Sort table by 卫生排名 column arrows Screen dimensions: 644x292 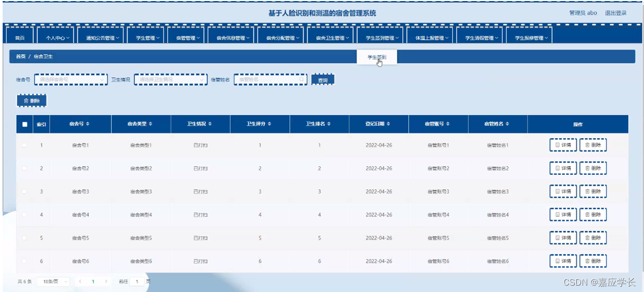click(329, 124)
